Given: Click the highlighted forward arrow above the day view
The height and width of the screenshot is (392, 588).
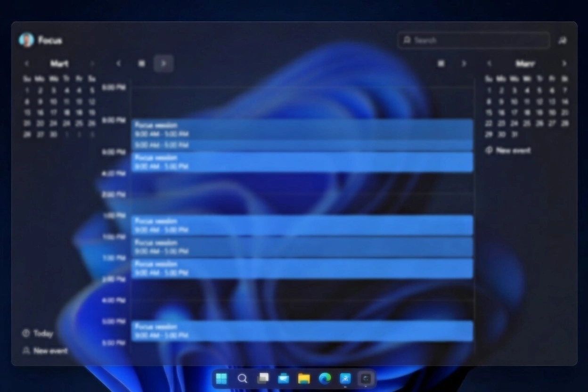Looking at the screenshot, I should click(x=163, y=63).
